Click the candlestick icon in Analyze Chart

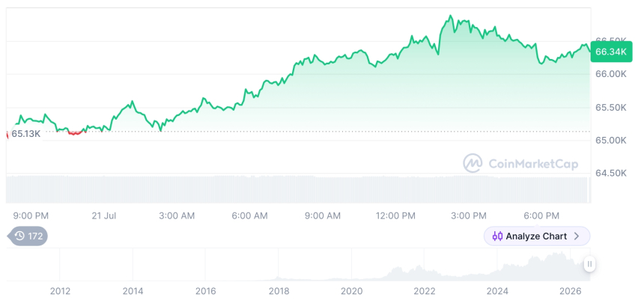pyautogui.click(x=497, y=236)
